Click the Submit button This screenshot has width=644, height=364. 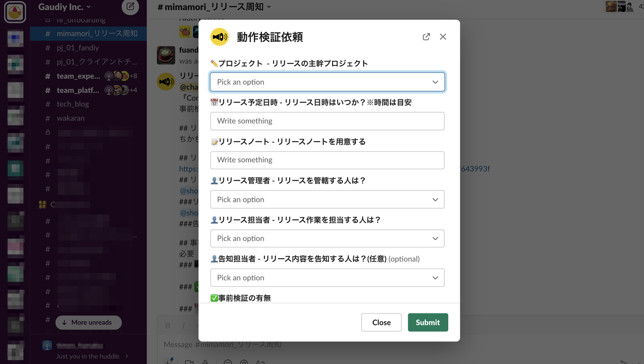[428, 322]
